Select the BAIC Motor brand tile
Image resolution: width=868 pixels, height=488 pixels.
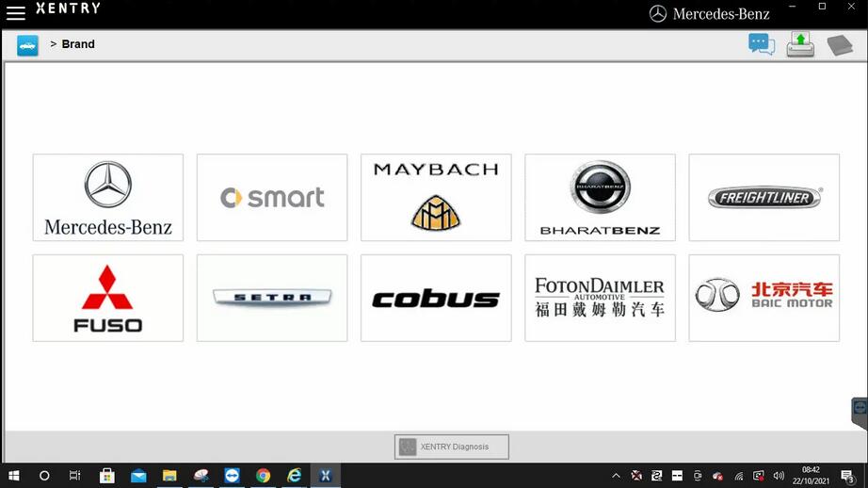click(764, 298)
